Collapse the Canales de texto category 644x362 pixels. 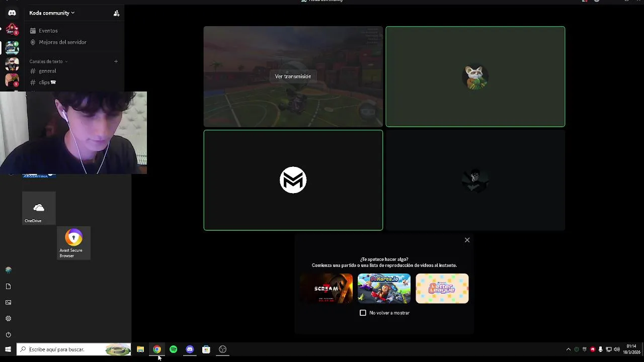48,61
